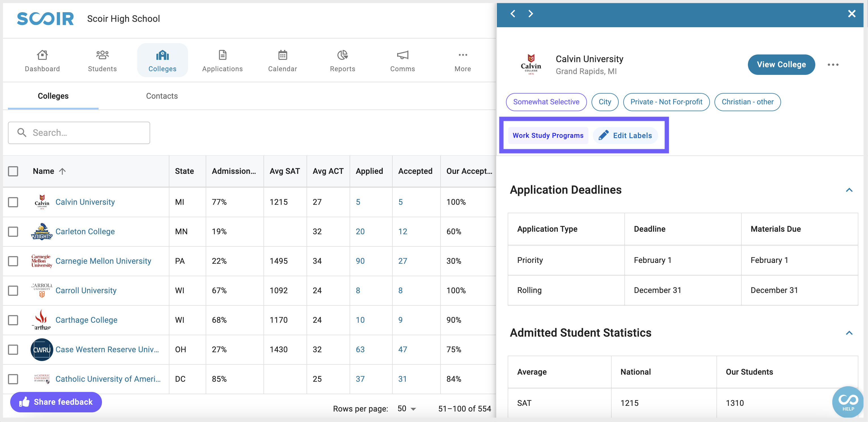Image resolution: width=868 pixels, height=422 pixels.
Task: Click the Carroll University logo
Action: pyautogui.click(x=42, y=290)
